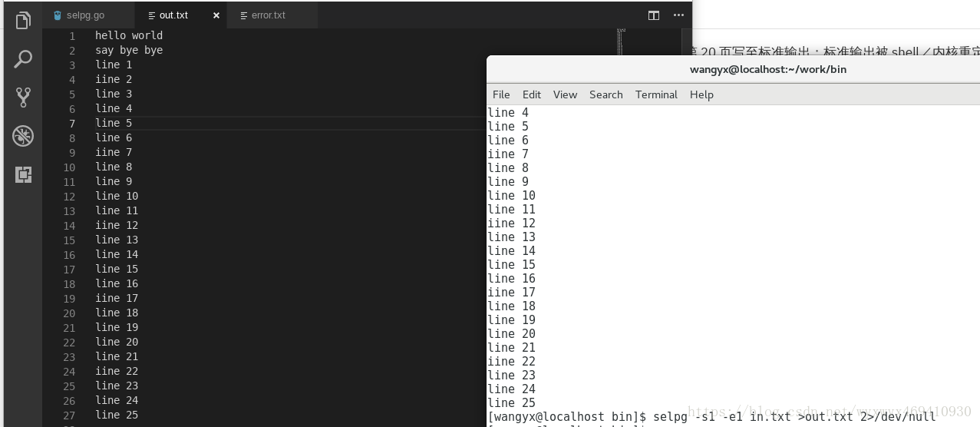980x427 pixels.
Task: Click 'line 5' text in editor
Action: 114,123
